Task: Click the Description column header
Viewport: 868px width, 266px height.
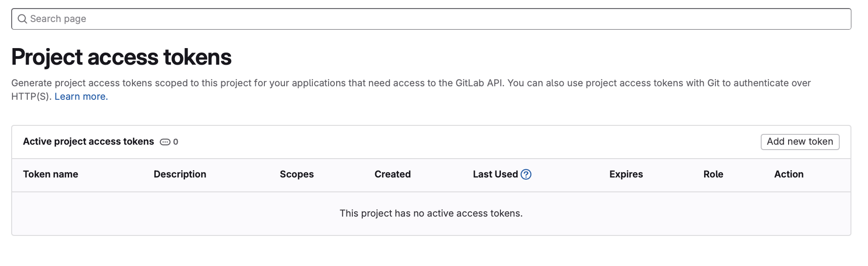Action: tap(180, 174)
